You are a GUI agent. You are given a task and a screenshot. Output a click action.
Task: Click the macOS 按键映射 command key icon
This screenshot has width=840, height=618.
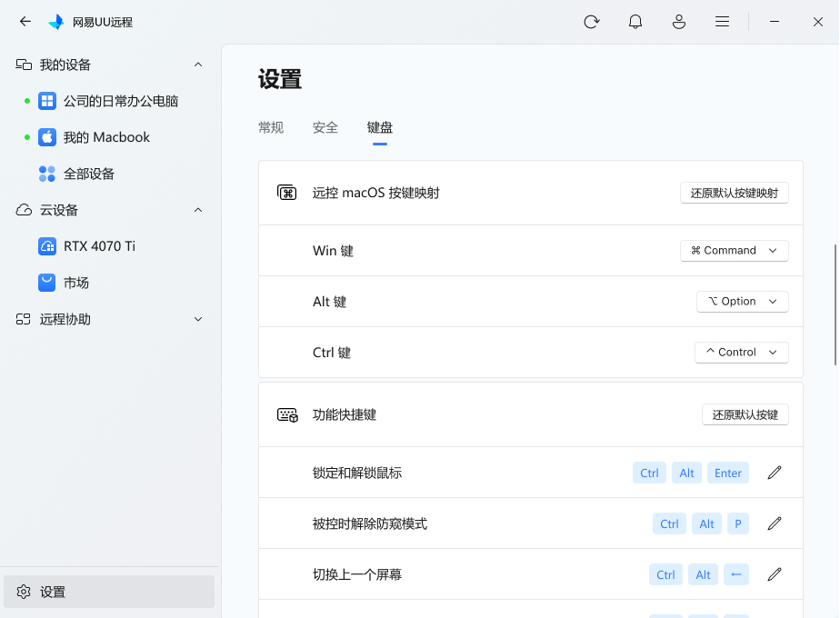click(287, 193)
